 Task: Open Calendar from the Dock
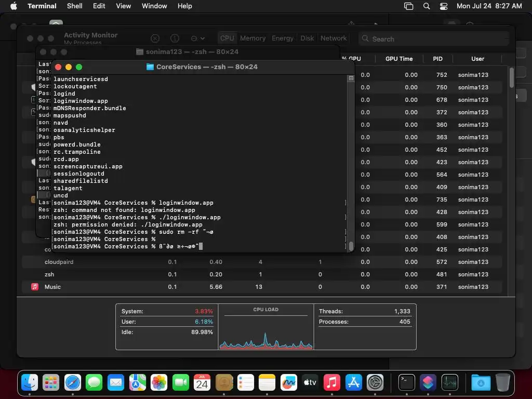202,382
